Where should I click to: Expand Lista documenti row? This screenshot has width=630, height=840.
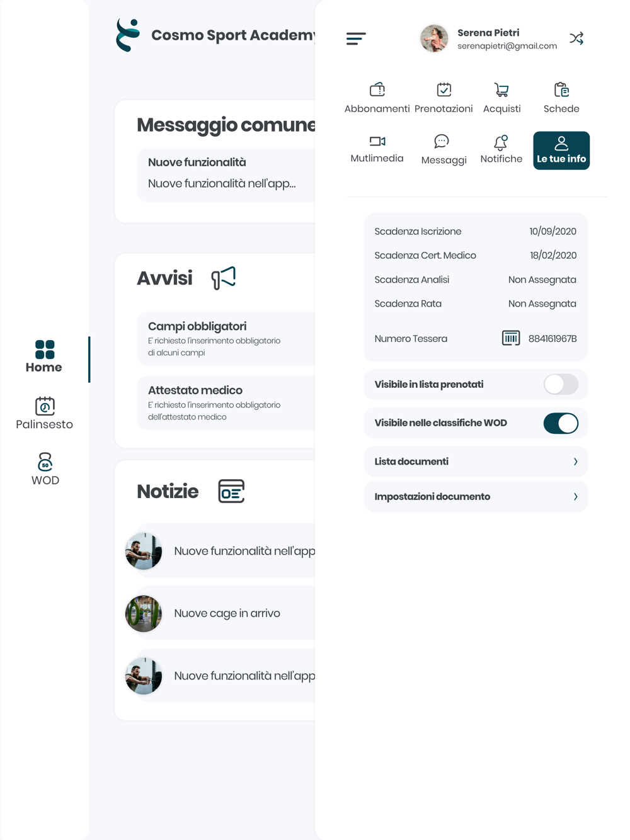click(x=476, y=462)
